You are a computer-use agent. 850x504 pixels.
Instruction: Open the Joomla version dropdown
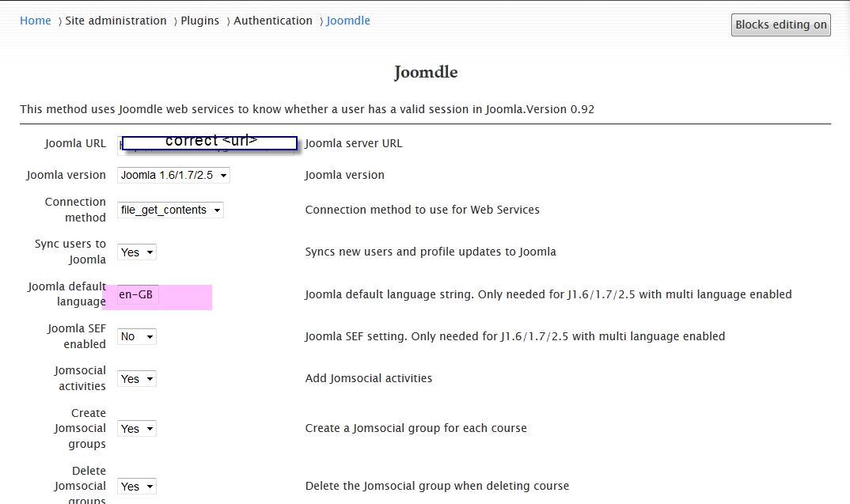point(173,175)
